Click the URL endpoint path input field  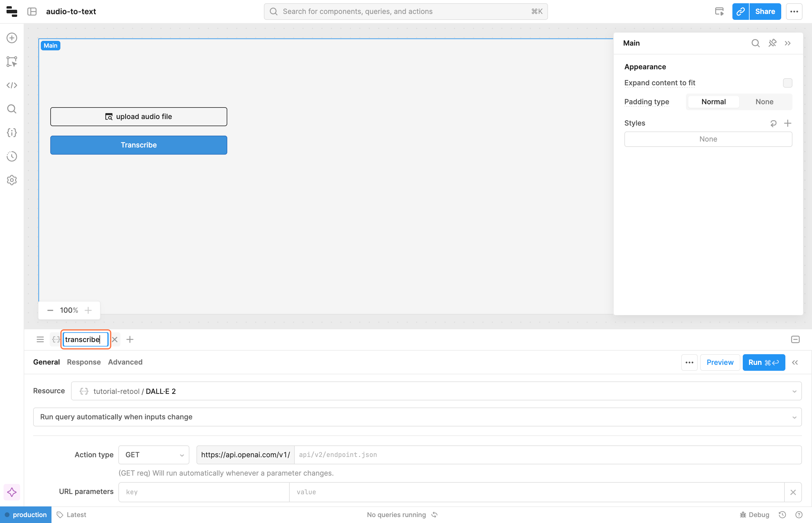tap(547, 455)
